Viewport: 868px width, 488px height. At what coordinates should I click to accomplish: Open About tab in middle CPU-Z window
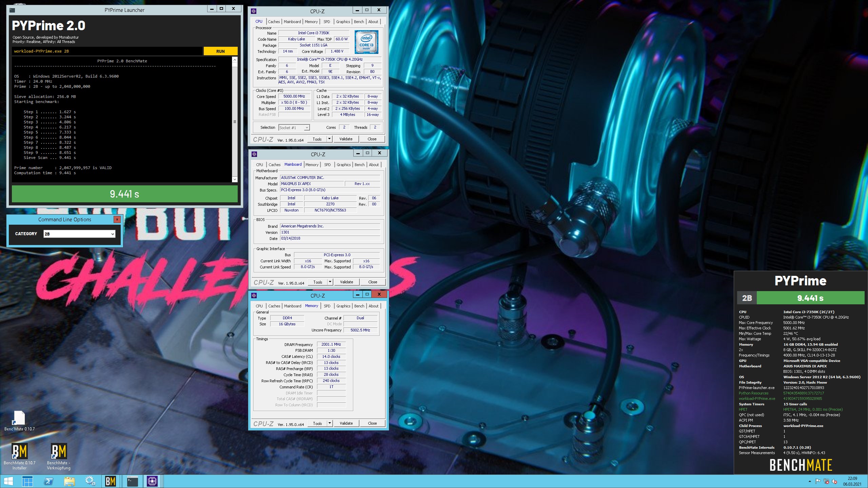[x=374, y=165]
